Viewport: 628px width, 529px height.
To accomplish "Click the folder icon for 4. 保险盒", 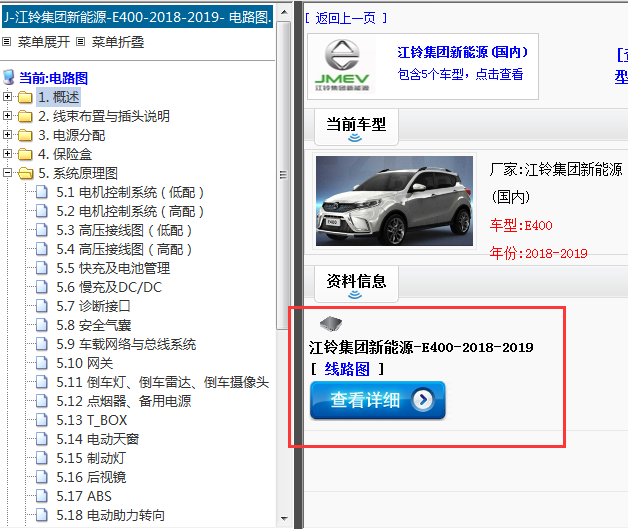I will point(25,154).
